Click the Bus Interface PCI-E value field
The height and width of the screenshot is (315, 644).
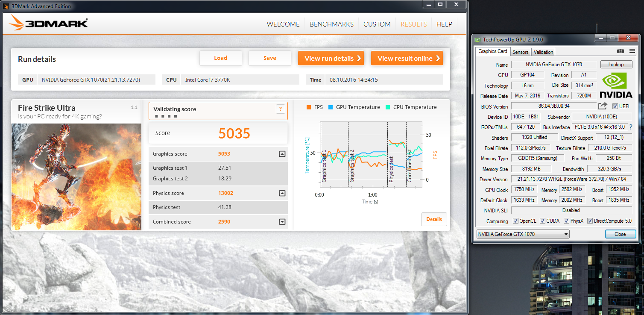[x=600, y=127]
